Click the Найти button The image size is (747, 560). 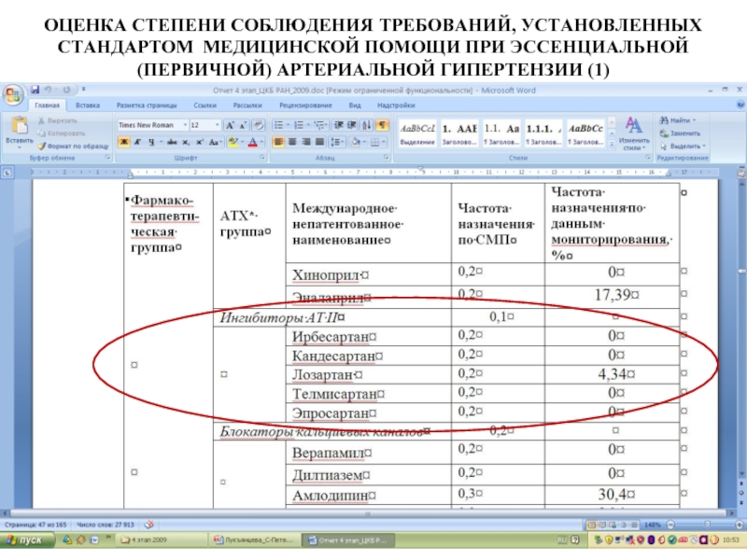point(678,120)
